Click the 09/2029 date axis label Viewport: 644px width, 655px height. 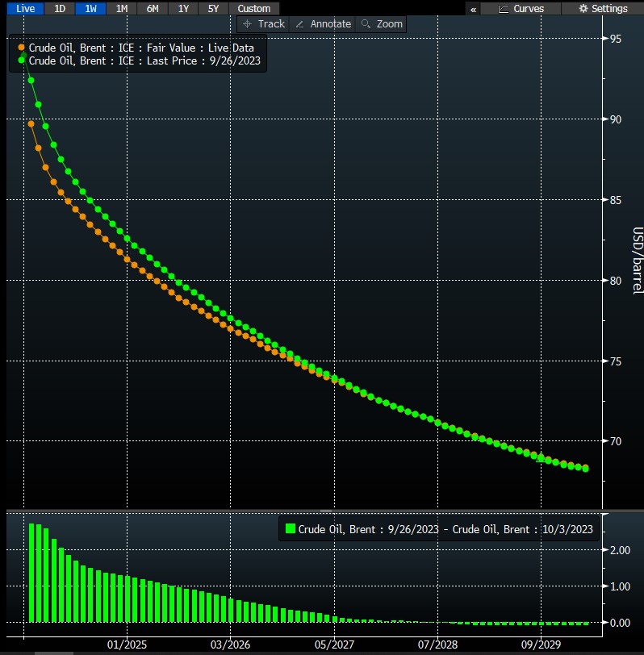coord(541,645)
